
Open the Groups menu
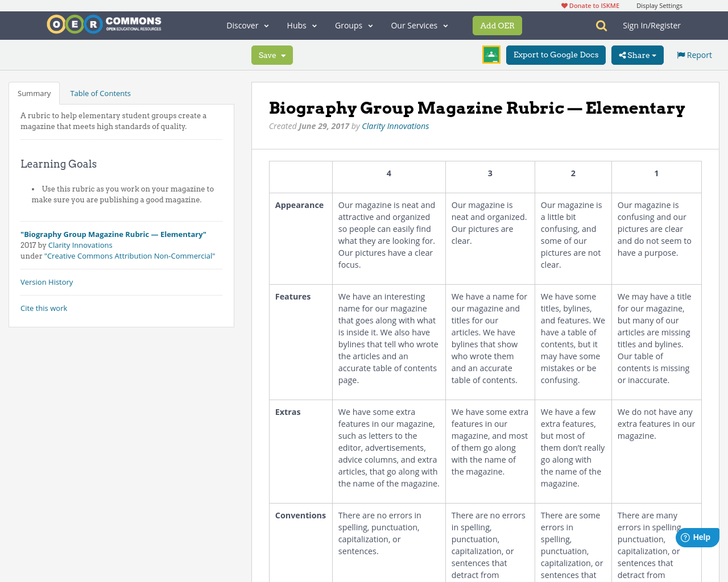353,25
